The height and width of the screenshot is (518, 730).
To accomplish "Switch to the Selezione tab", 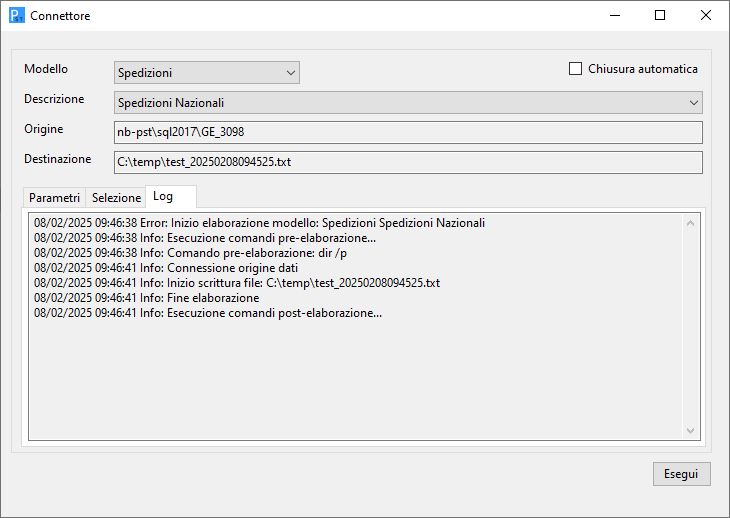I will 116,198.
